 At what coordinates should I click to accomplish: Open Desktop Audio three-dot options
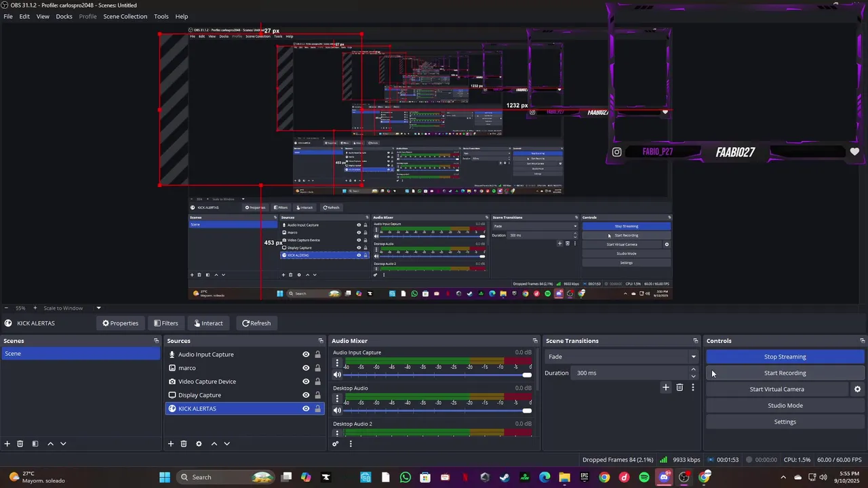pos(337,399)
